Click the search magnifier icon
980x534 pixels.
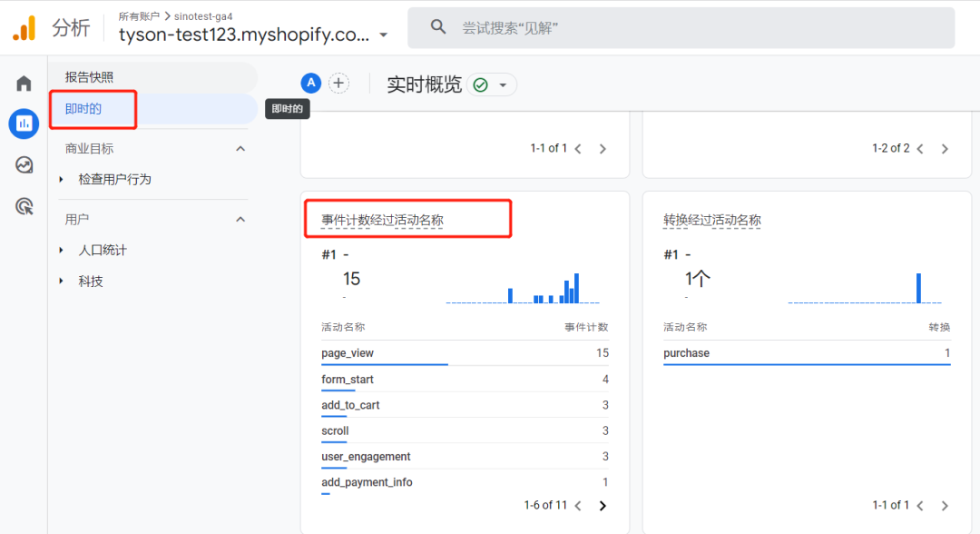point(438,27)
